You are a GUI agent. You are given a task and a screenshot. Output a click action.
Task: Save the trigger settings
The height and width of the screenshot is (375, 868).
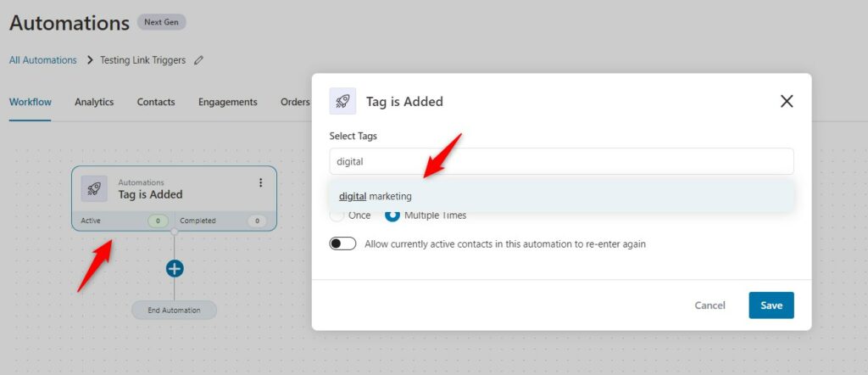tap(771, 305)
